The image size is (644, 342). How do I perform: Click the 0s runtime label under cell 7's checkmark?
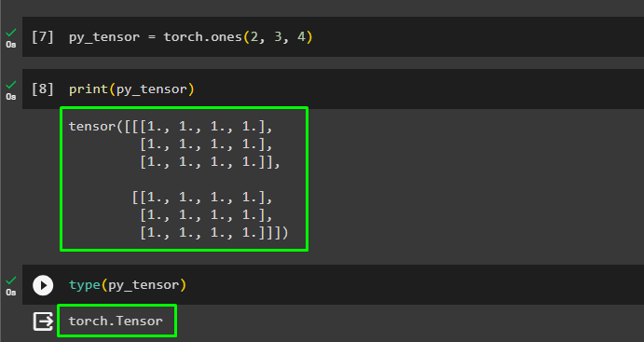[11, 45]
